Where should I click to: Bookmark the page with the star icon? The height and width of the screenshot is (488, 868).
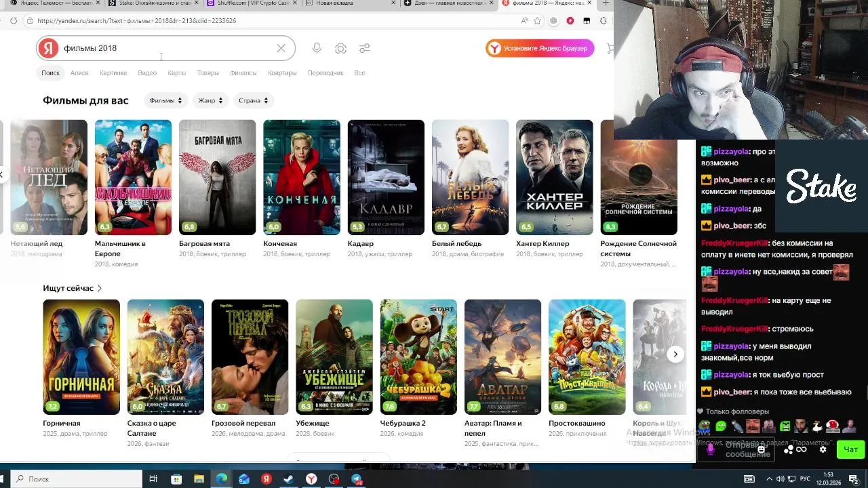point(538,21)
